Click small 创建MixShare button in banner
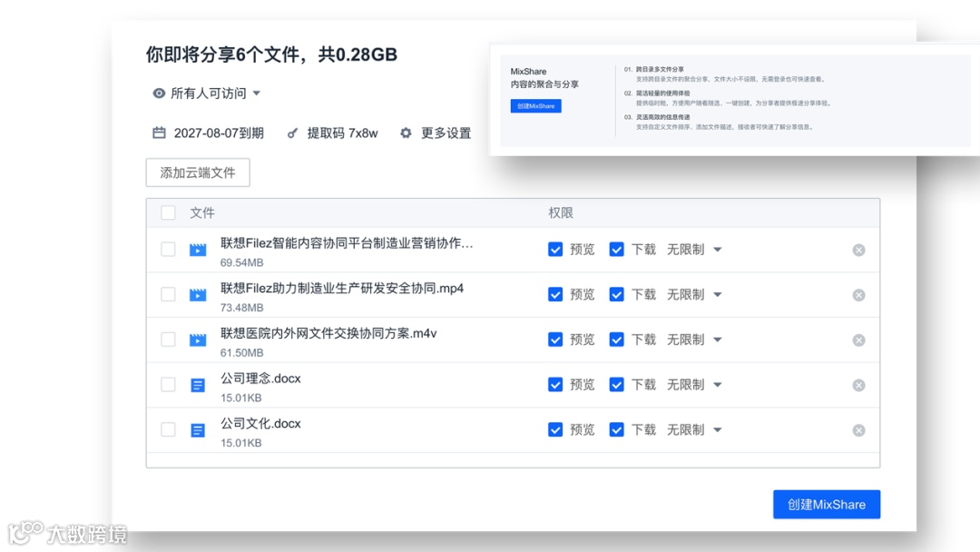 (535, 105)
